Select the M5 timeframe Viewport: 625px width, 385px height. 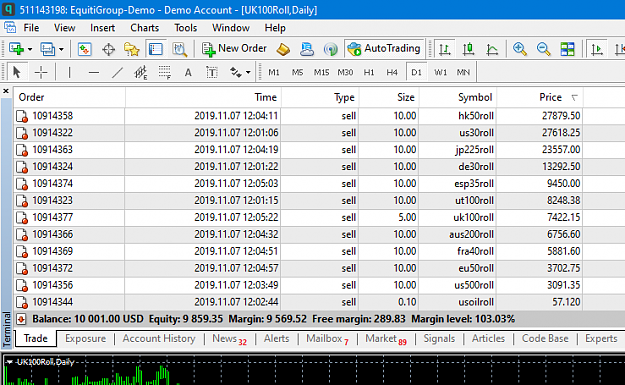[x=297, y=72]
